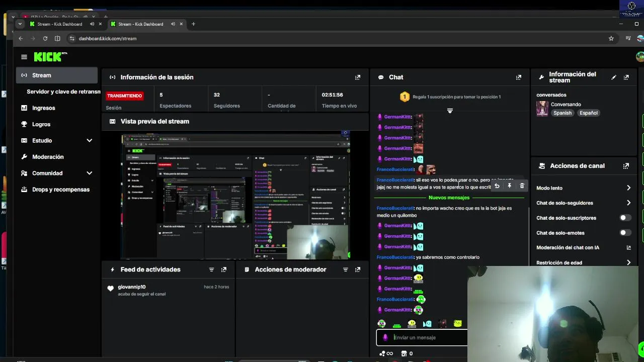Screen dimensions: 644x362
Task: Collapse the gift leaderboard banner in chat
Action: point(450,111)
